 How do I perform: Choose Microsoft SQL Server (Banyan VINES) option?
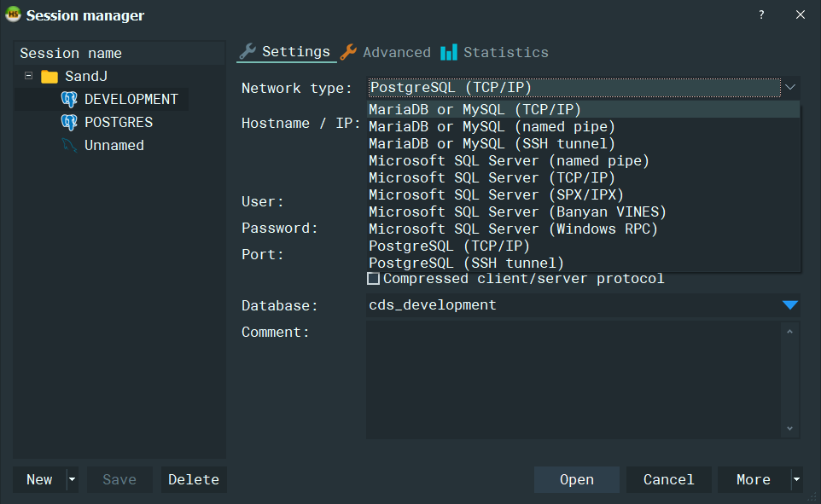584,212
